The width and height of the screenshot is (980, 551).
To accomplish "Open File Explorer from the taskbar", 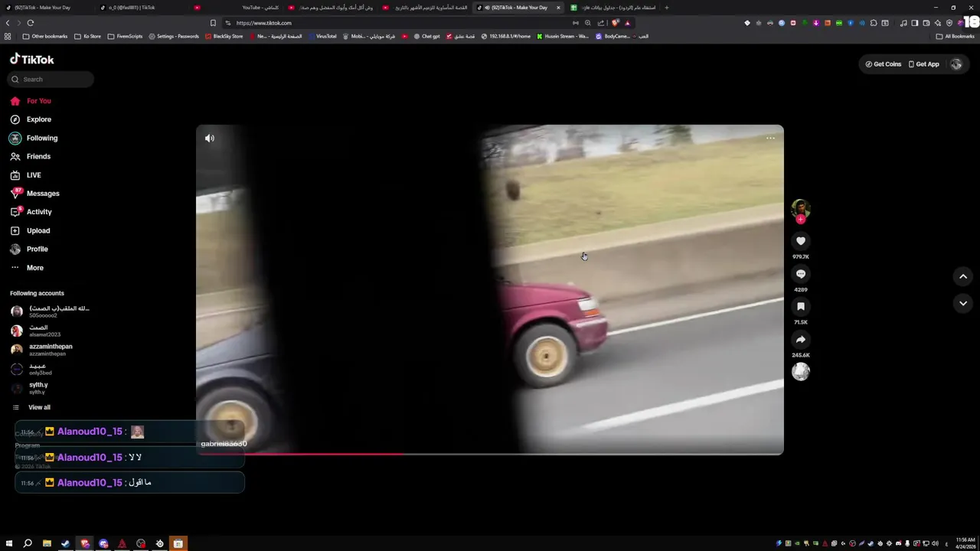I will pos(47,543).
